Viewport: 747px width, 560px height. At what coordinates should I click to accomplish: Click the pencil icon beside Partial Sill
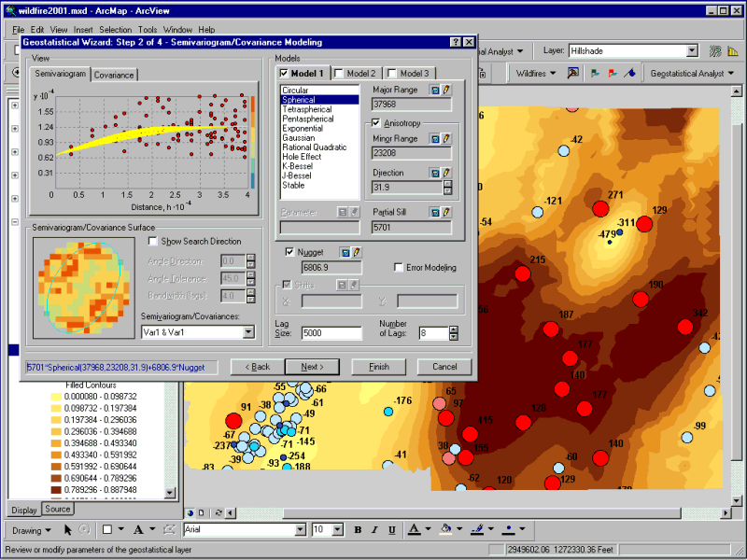[x=446, y=213]
